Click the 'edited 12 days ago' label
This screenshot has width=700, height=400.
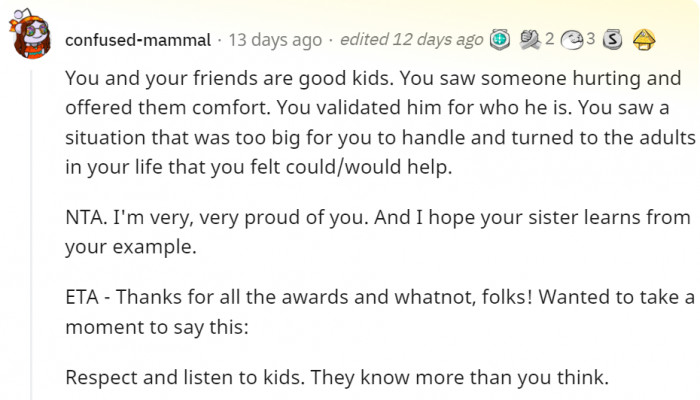(411, 40)
